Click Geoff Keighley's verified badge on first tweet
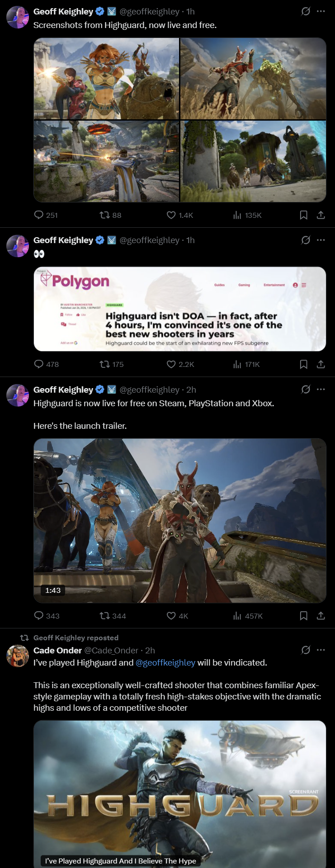 tap(100, 12)
